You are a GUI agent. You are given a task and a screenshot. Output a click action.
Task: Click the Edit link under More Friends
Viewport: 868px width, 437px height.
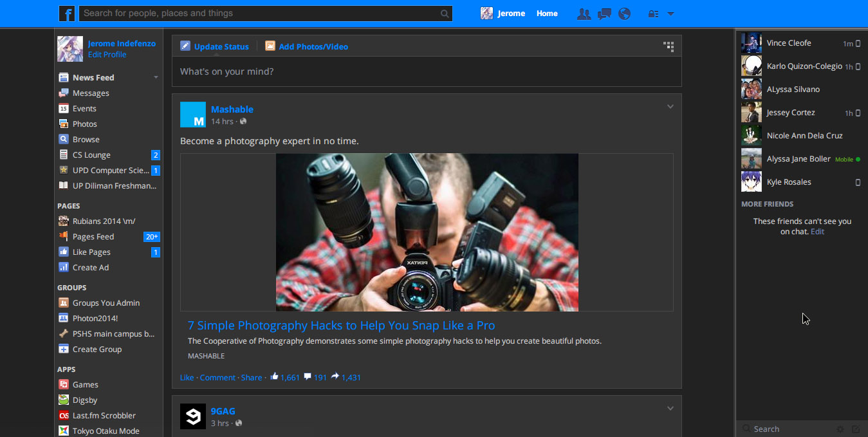pyautogui.click(x=817, y=232)
